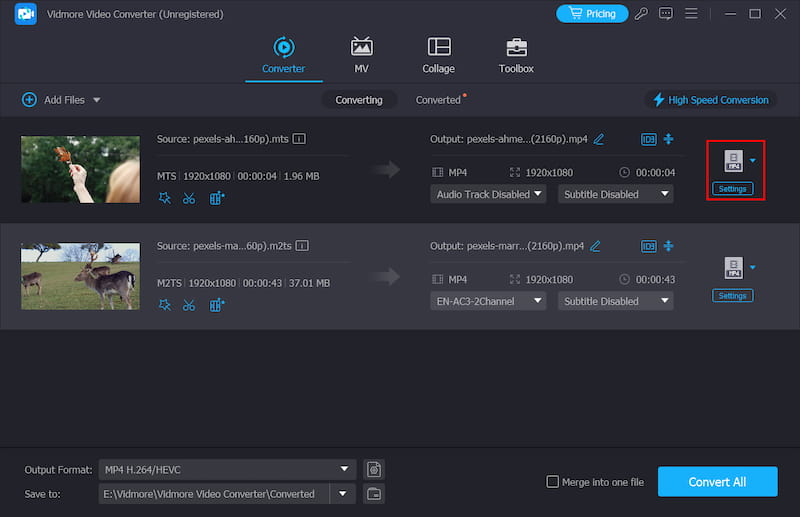Click the enhance video icon for the M2TS file
This screenshot has width=800, height=517.
[x=217, y=305]
